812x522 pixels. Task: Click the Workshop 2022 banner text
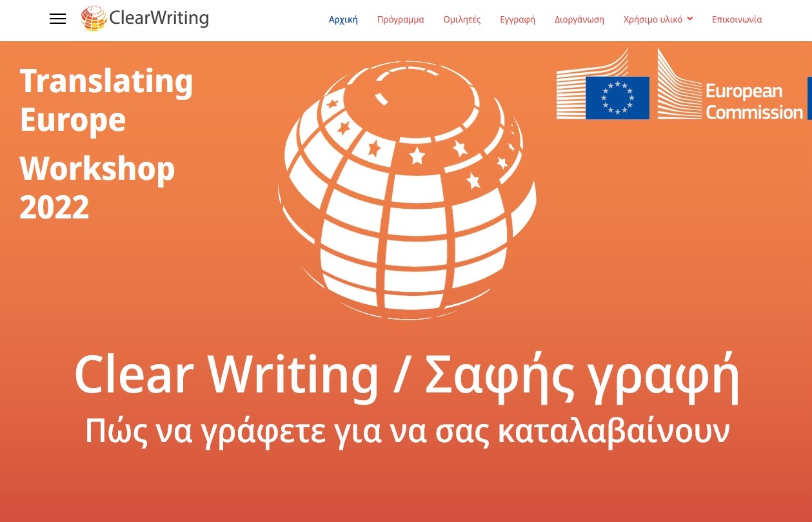97,188
